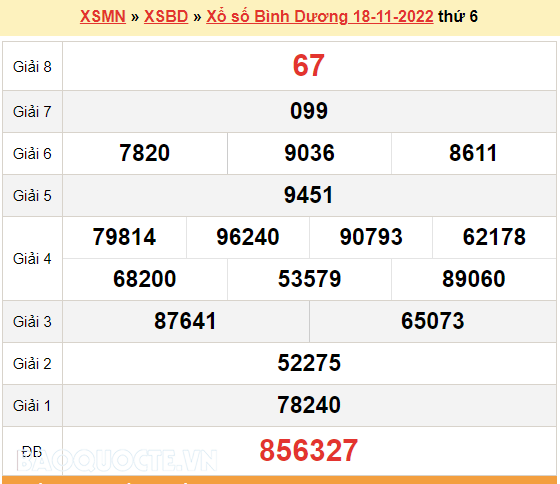Image resolution: width=560 pixels, height=484 pixels.
Task: Click the Giải 4 number 62178
Action: (494, 237)
